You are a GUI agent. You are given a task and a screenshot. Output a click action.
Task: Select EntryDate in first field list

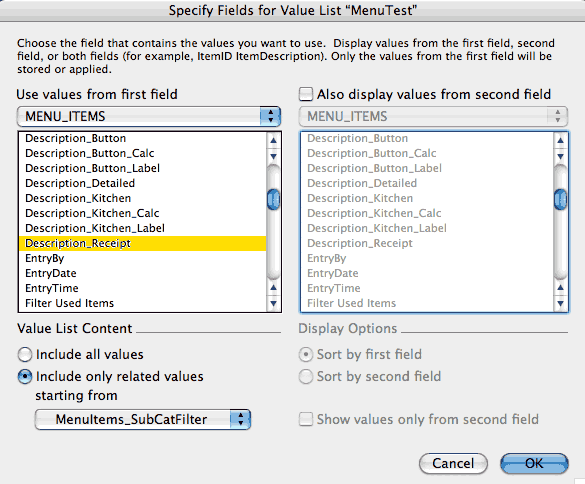pos(143,273)
